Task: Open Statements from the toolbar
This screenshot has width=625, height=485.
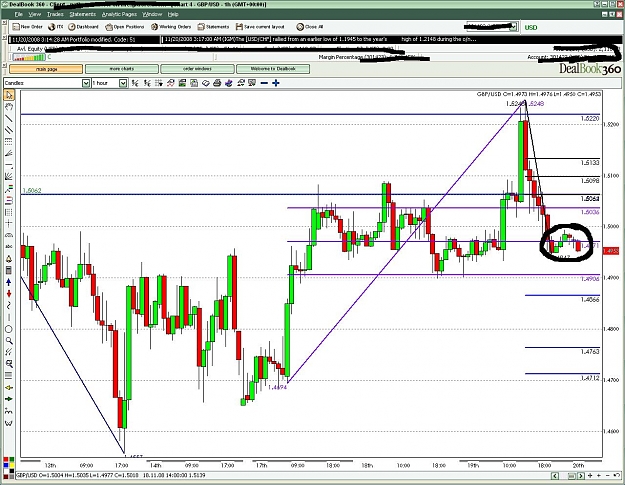Action: [x=213, y=27]
